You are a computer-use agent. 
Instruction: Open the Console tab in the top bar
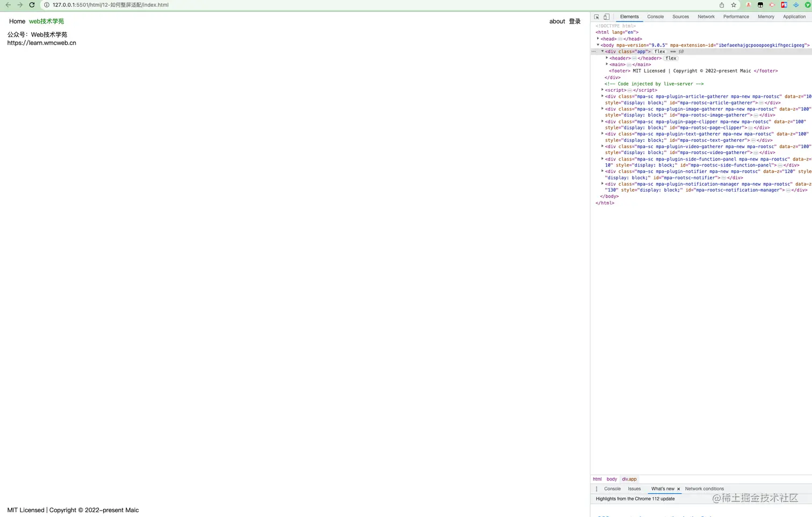click(x=655, y=17)
